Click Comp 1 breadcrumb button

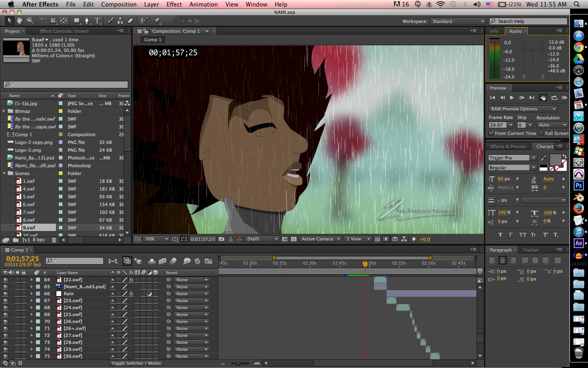tap(153, 40)
